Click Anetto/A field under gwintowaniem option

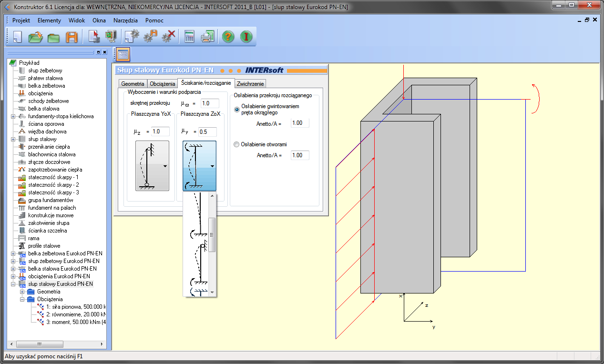pos(300,123)
